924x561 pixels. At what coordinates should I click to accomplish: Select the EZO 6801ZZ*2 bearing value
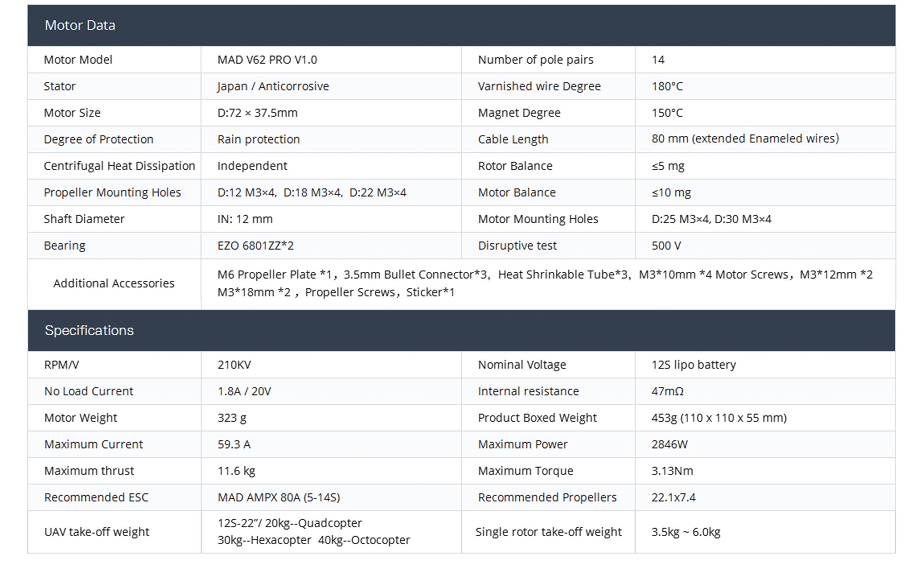pos(255,246)
